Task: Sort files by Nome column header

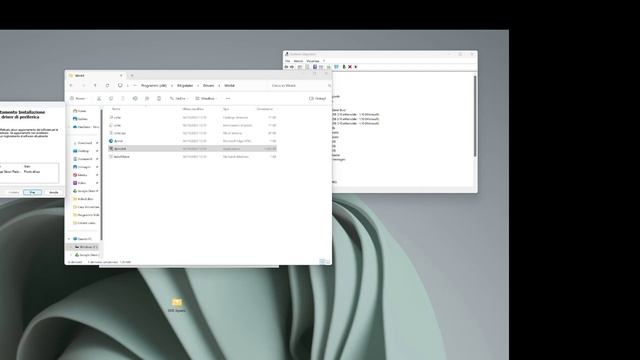Action: [x=116, y=109]
